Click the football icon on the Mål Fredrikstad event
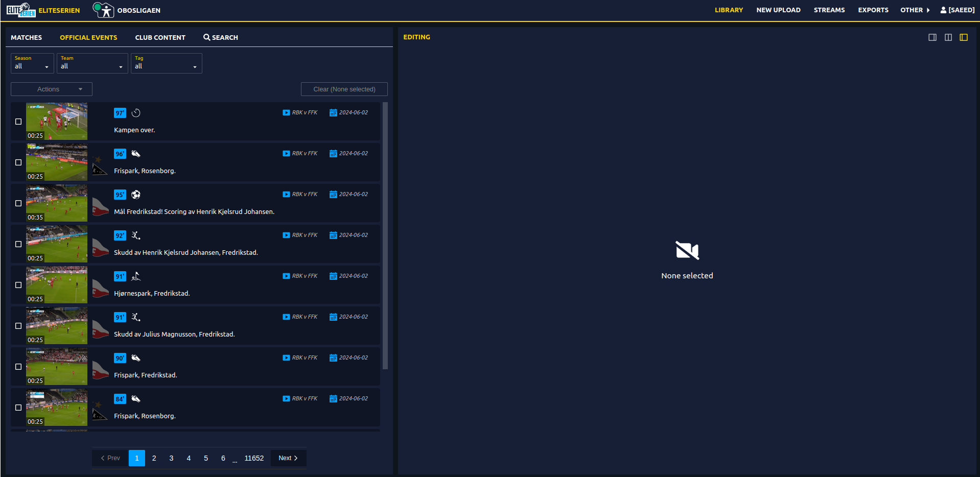 click(135, 195)
